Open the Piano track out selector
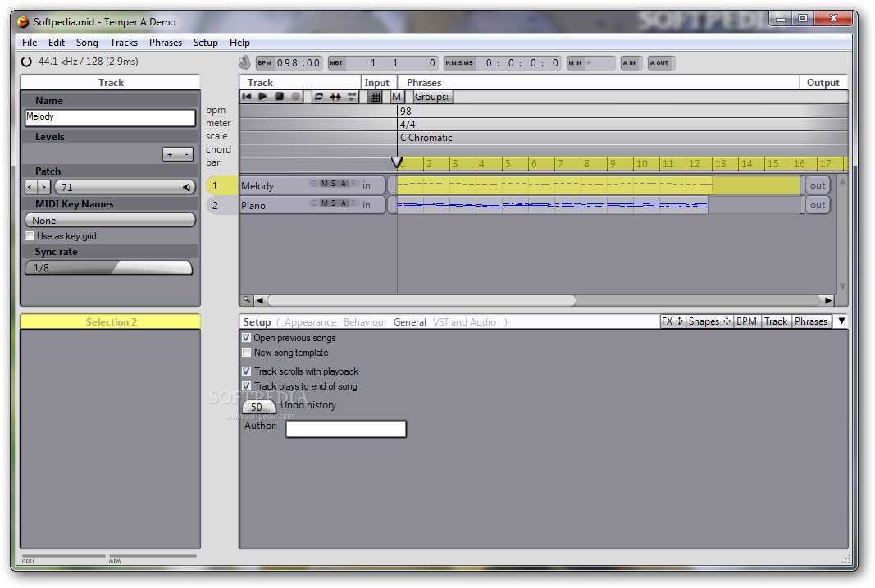Screen dimensions: 875x588 tap(818, 205)
